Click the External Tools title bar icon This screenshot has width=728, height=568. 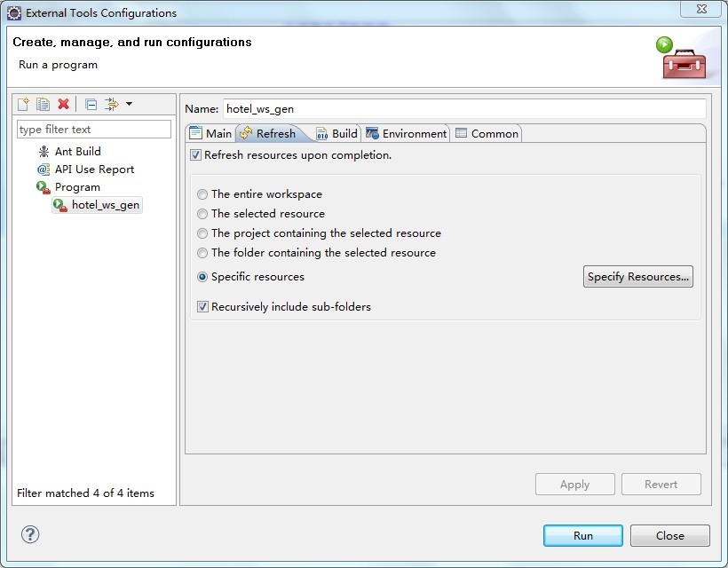[14, 13]
